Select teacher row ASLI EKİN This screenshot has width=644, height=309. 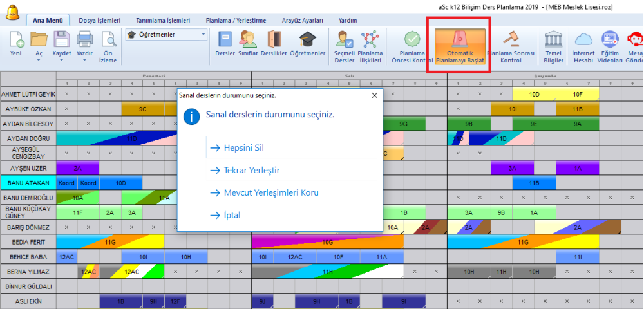point(28,301)
